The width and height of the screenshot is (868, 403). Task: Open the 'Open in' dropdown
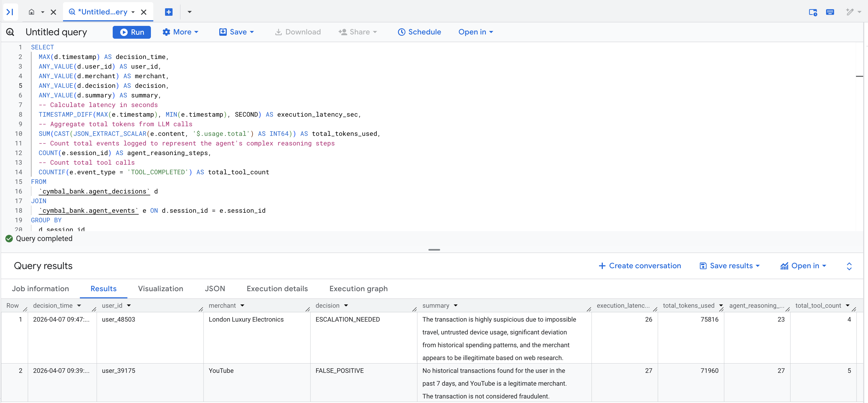(x=475, y=32)
